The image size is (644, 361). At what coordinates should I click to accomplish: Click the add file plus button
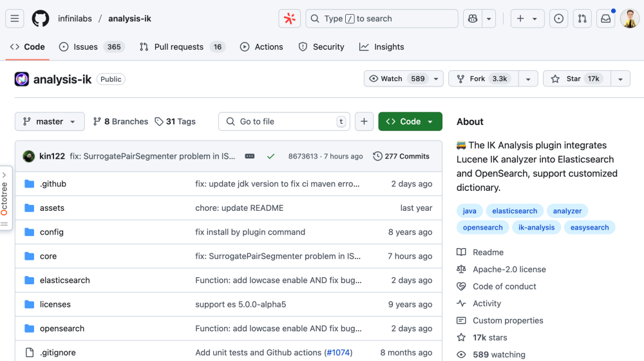pyautogui.click(x=364, y=121)
